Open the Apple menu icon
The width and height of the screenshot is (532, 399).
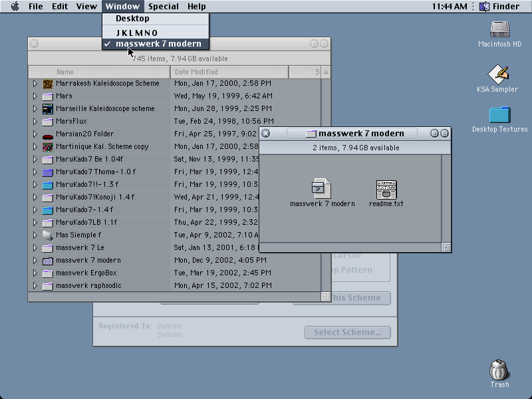(15, 6)
